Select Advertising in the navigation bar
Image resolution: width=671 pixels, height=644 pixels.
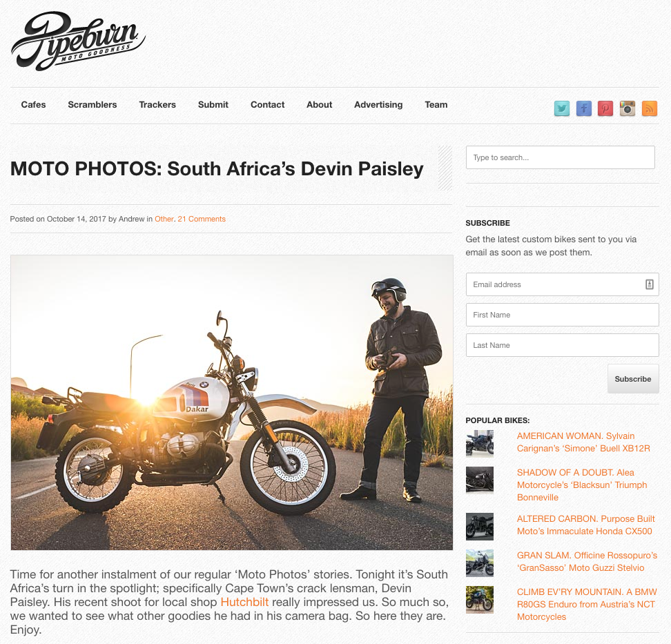378,104
